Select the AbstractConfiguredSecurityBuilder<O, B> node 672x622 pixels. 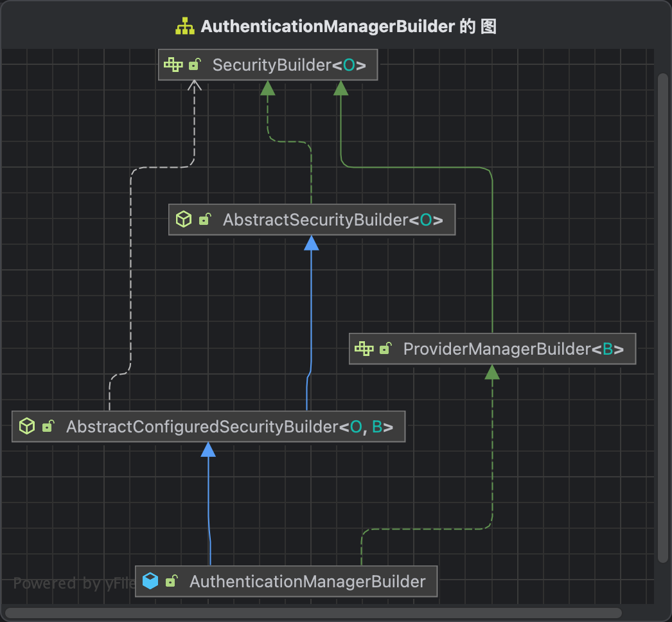pyautogui.click(x=225, y=425)
